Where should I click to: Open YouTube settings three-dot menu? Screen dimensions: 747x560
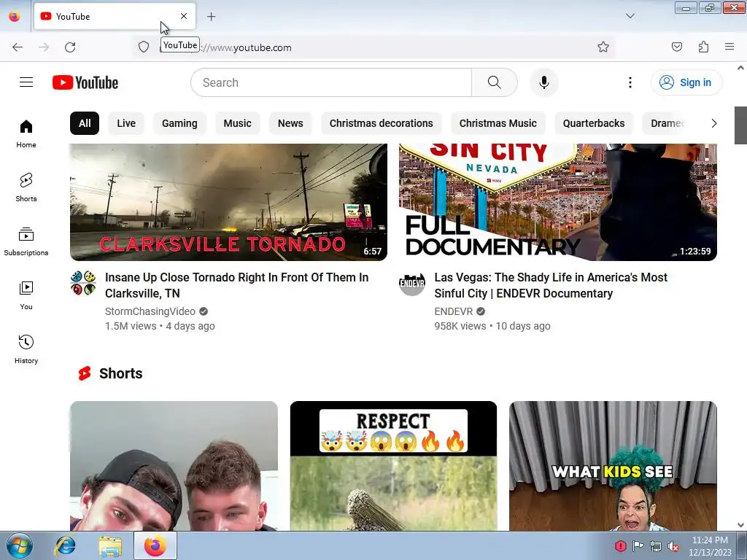[630, 82]
